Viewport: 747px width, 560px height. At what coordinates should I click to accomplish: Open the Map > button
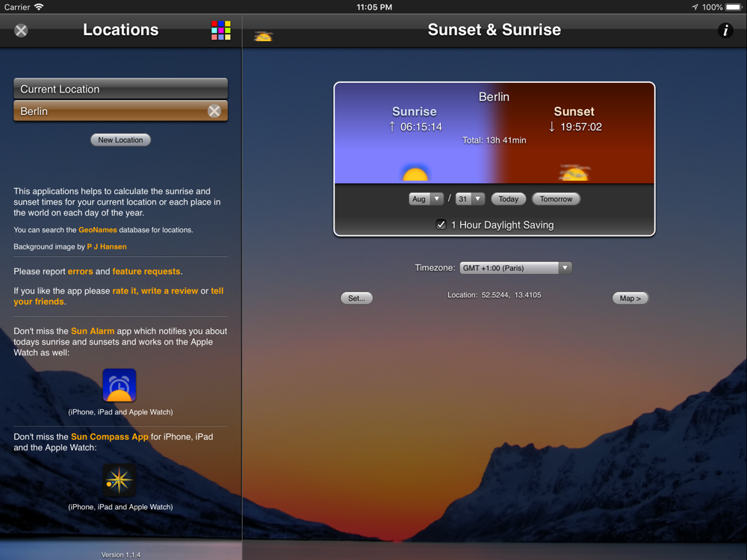tap(630, 298)
